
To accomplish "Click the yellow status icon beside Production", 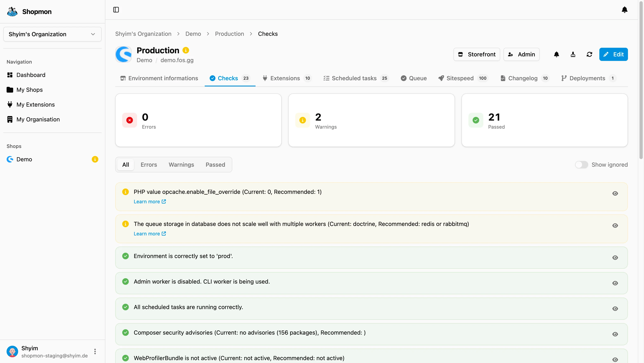I will click(186, 50).
